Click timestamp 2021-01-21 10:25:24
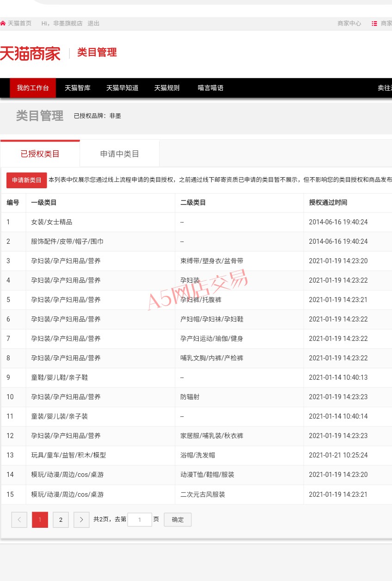 click(x=338, y=455)
